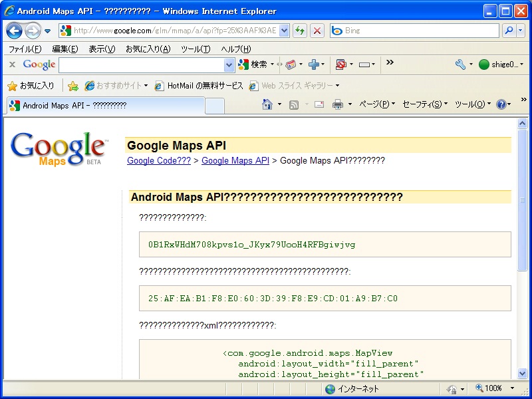Click the Google logo on the toolbar
This screenshot has height=399, width=532.
[39, 65]
